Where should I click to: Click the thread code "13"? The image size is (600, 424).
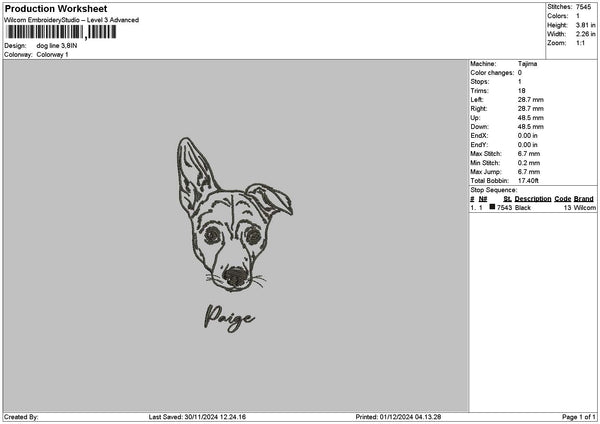567,208
